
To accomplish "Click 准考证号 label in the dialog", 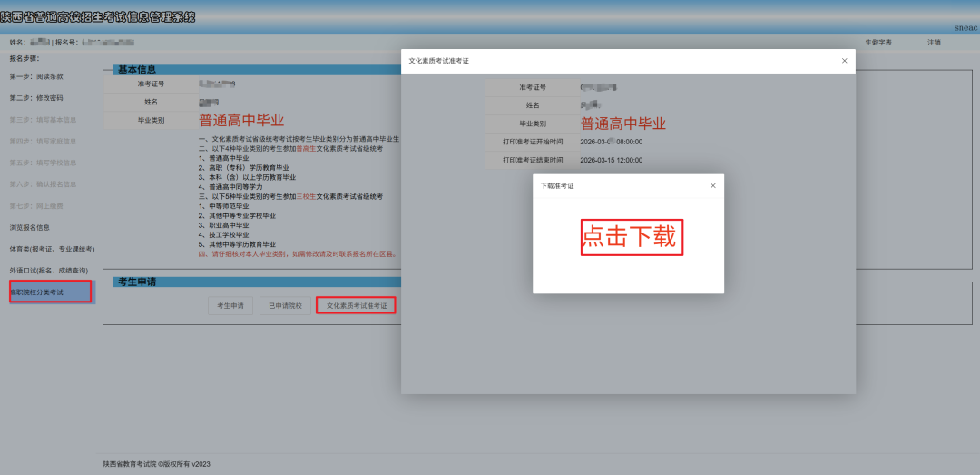I will coord(533,87).
